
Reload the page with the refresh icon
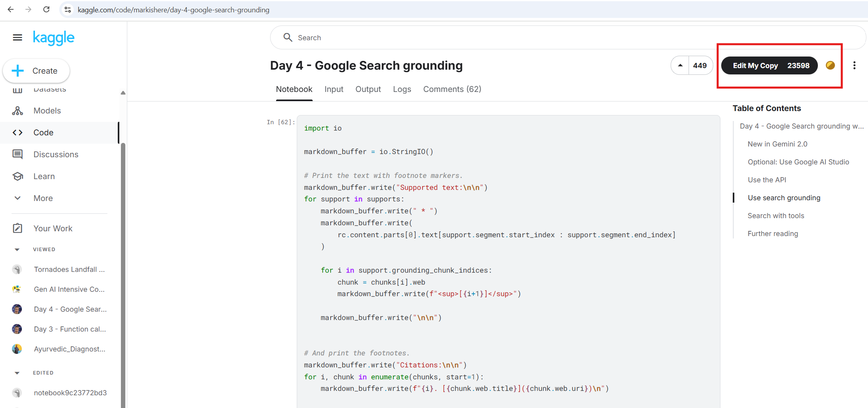[x=47, y=10]
